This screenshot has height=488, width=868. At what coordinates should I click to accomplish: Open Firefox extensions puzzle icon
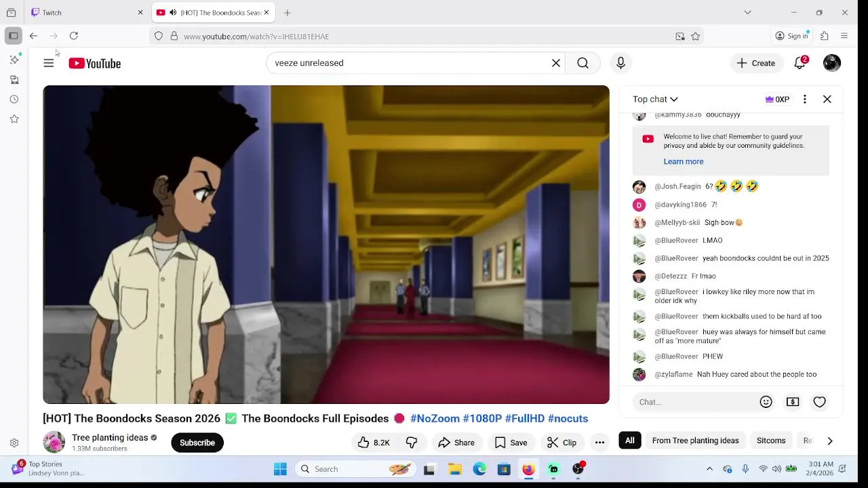coord(825,36)
